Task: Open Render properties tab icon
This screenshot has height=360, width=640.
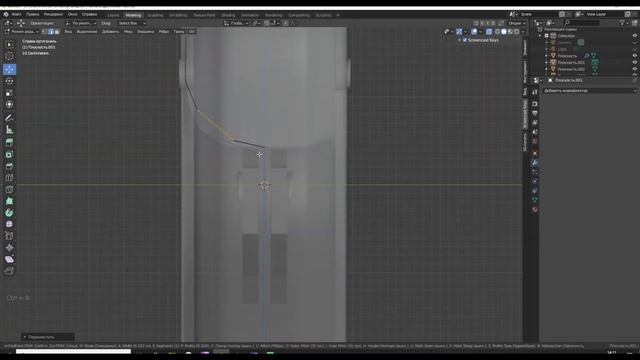Action: tap(535, 104)
